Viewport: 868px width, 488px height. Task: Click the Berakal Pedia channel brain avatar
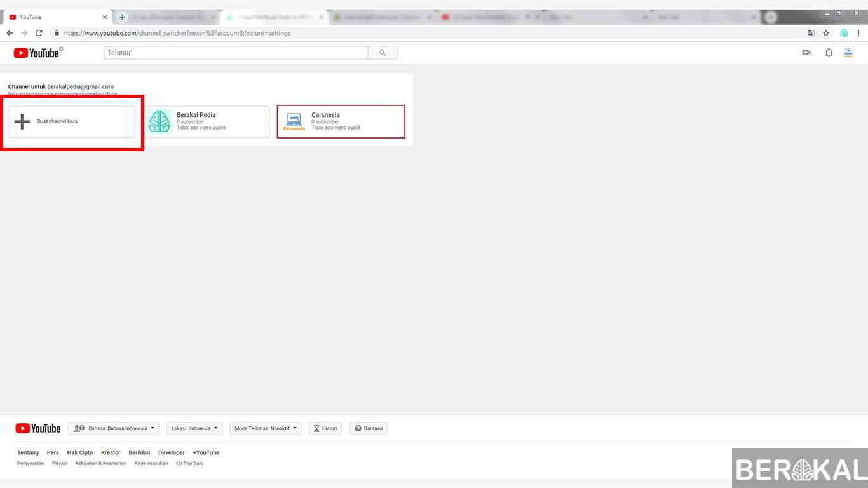(x=159, y=121)
